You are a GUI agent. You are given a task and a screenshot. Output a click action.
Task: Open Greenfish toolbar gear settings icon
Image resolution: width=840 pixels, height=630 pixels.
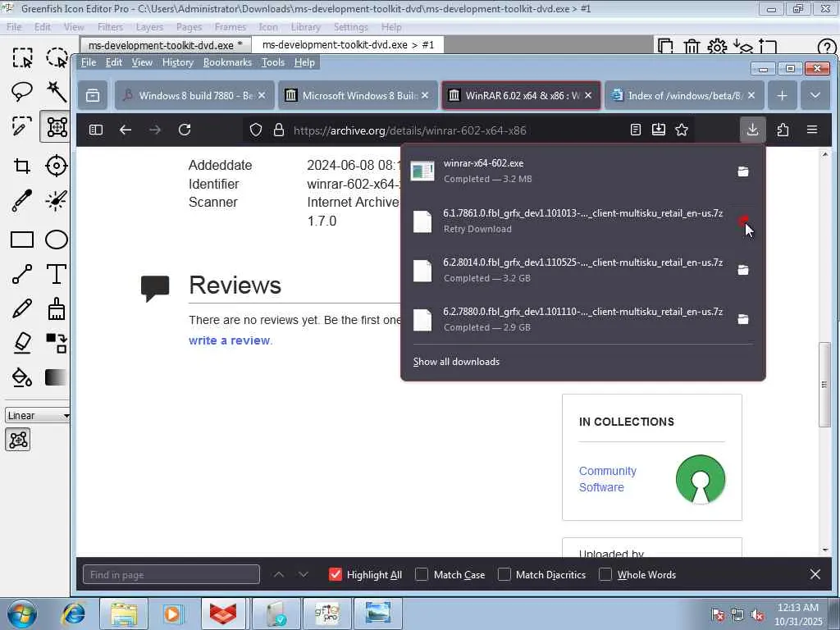[x=717, y=48]
